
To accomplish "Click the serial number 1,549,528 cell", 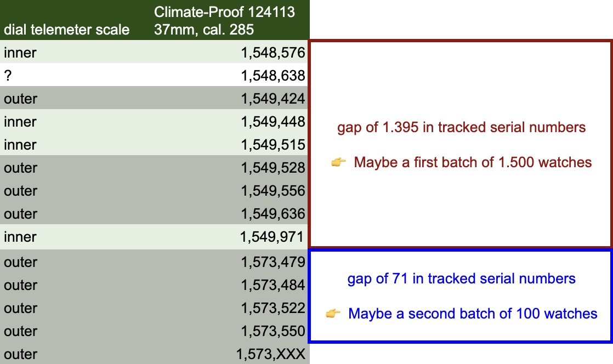I will click(273, 168).
